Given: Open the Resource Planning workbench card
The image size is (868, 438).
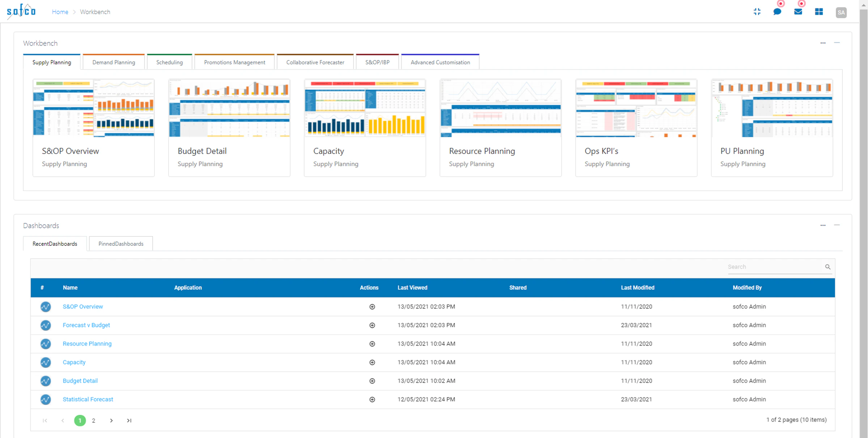Looking at the screenshot, I should 500,127.
